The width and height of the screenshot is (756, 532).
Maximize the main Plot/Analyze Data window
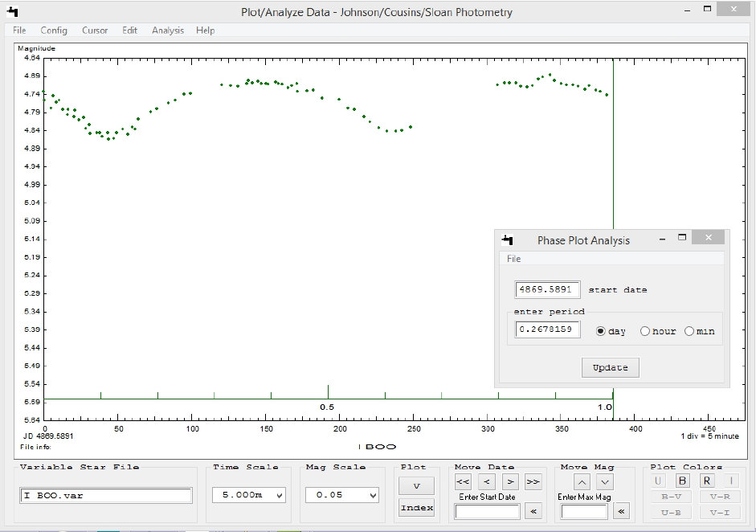[707, 9]
